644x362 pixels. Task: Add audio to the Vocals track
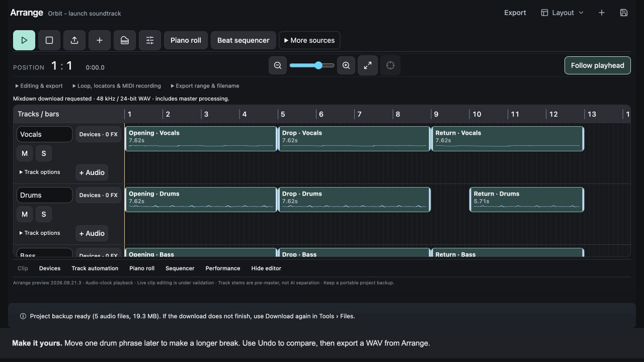coord(92,172)
